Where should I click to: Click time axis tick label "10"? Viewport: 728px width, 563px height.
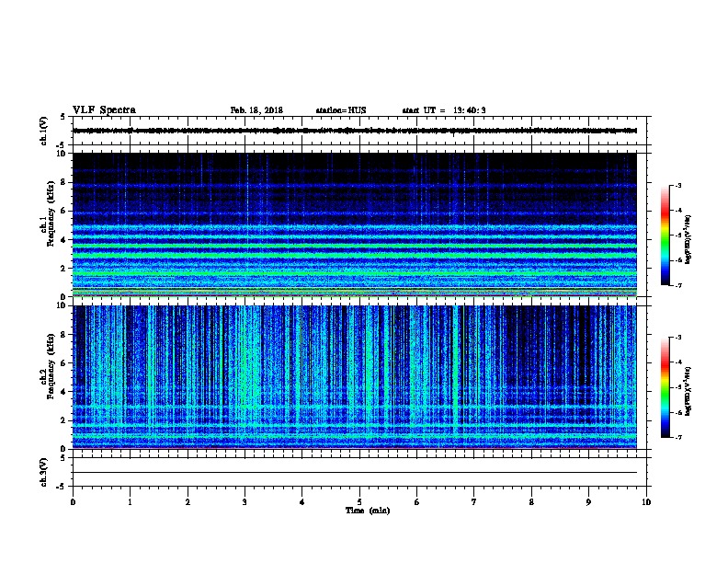(646, 502)
